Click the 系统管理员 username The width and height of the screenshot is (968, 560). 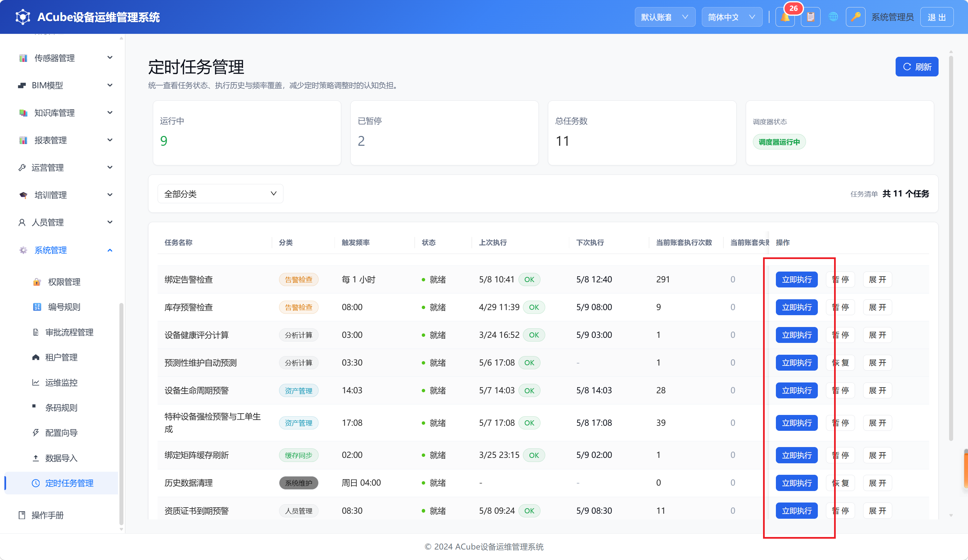click(892, 17)
